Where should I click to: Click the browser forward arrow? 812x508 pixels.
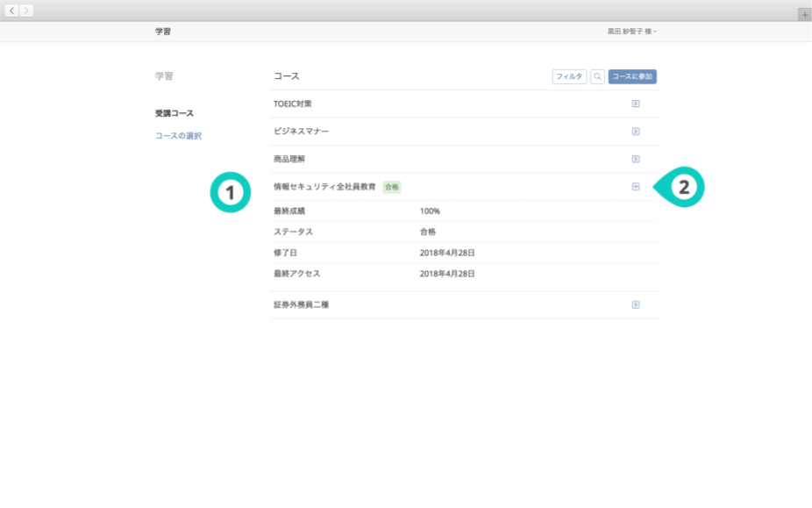26,11
